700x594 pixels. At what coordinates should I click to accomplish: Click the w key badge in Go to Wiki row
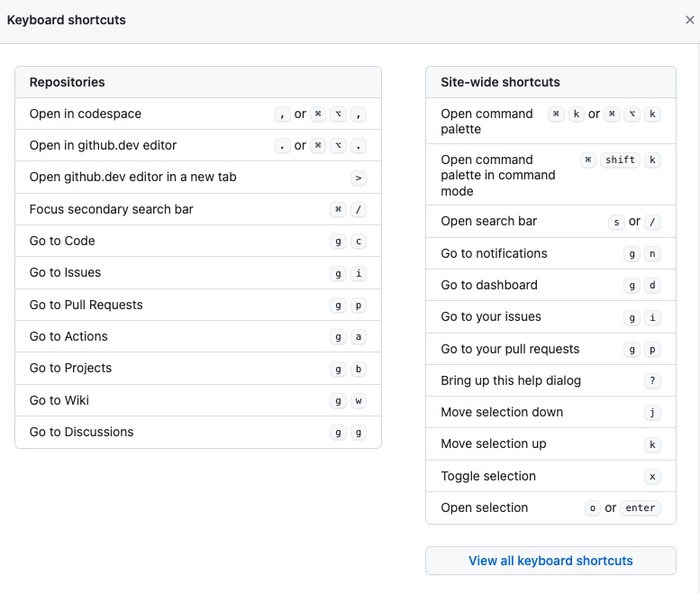coord(359,401)
